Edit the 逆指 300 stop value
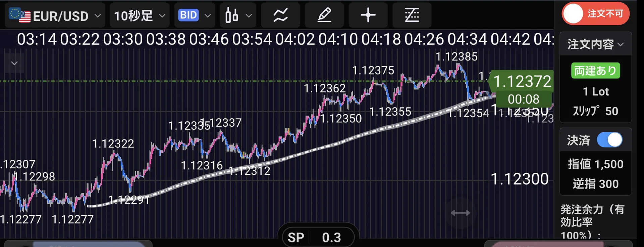This screenshot has width=644, height=247. pyautogui.click(x=596, y=184)
